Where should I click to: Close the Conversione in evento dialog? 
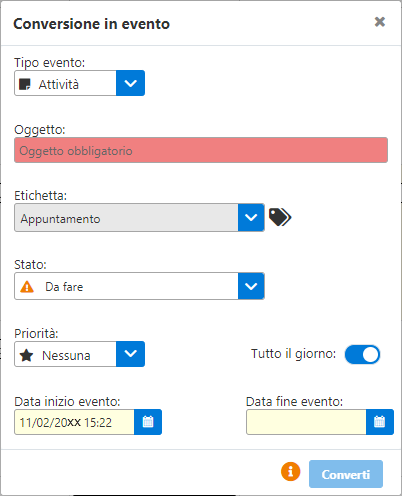(380, 22)
